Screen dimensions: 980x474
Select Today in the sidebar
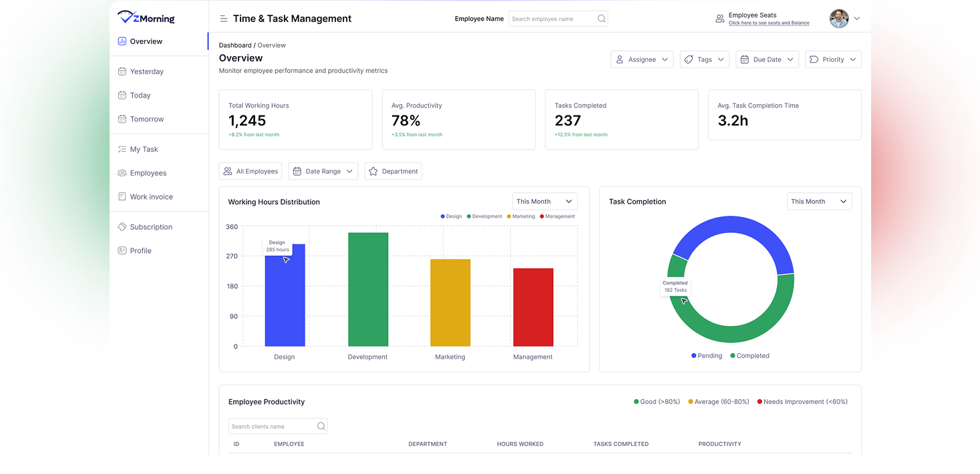click(x=159, y=95)
